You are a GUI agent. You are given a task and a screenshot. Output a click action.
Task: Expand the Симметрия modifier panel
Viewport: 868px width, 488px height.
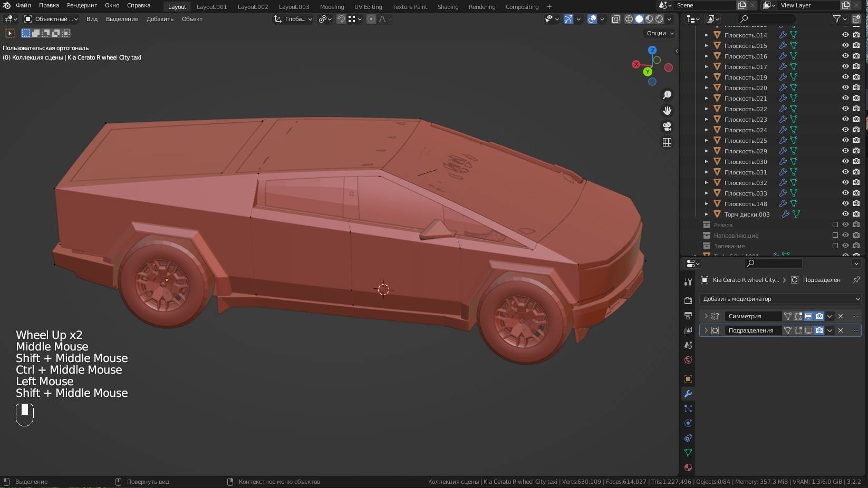click(x=706, y=316)
